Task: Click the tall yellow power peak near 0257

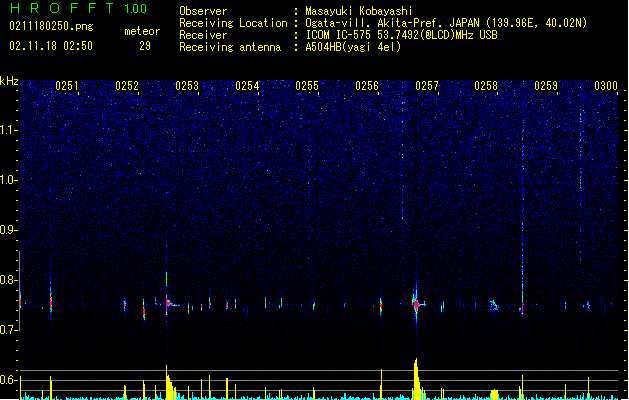Action: tap(417, 379)
